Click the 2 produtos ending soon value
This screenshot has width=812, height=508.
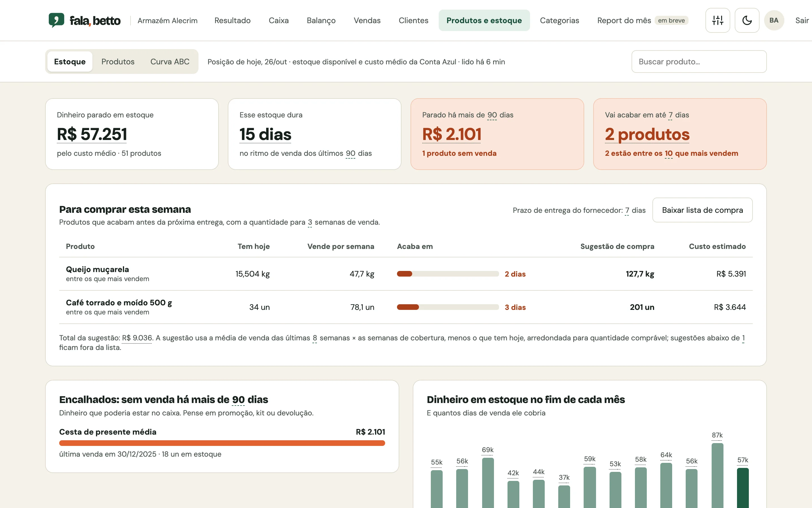[x=647, y=134]
